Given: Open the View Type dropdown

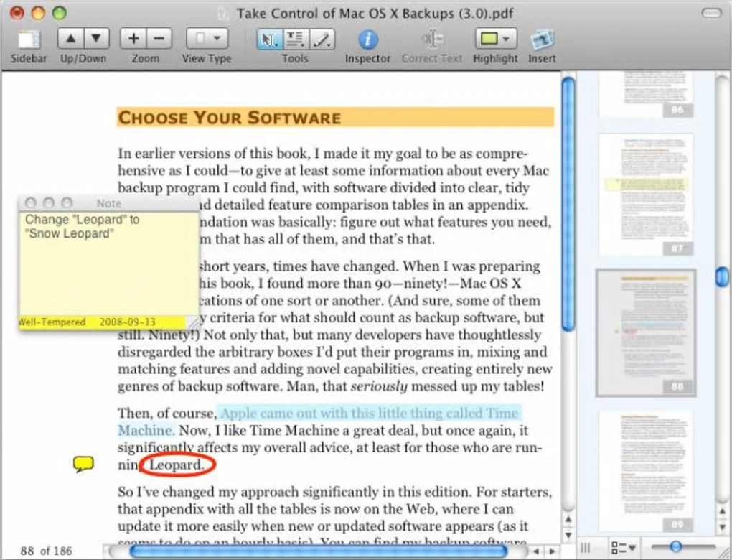Looking at the screenshot, I should 207,38.
